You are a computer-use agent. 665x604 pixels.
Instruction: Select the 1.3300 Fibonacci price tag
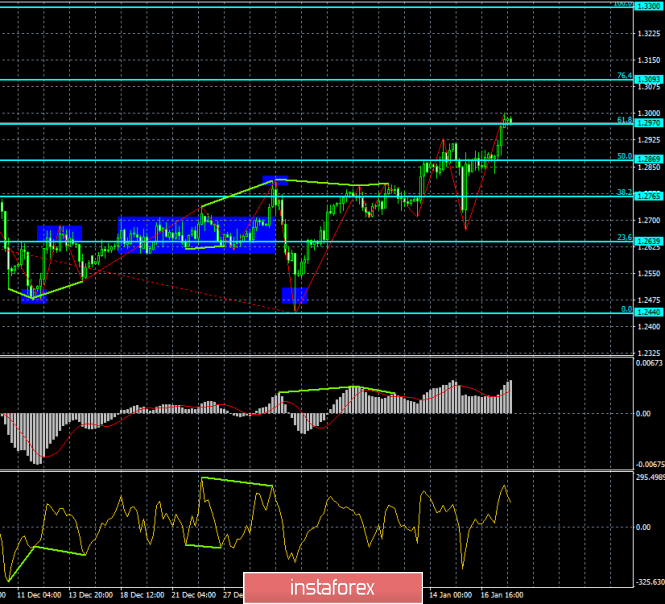[649, 5]
